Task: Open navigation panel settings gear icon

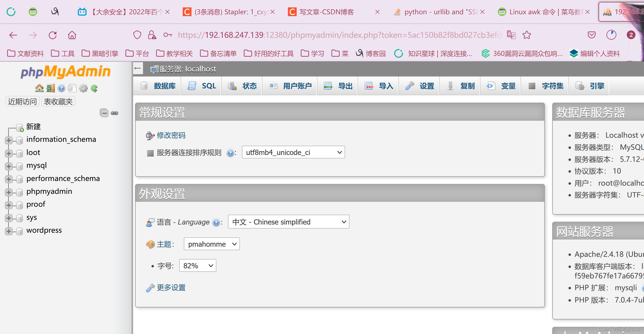Action: 83,88
